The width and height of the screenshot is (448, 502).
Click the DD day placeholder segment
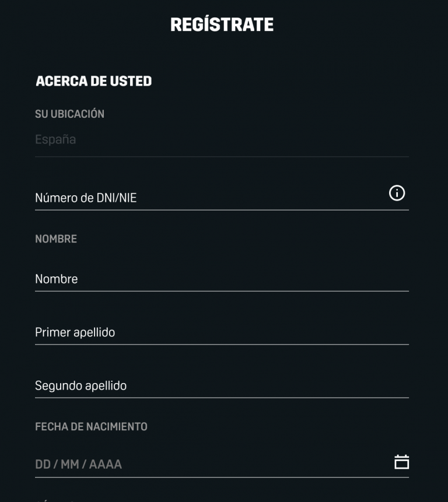(x=43, y=464)
